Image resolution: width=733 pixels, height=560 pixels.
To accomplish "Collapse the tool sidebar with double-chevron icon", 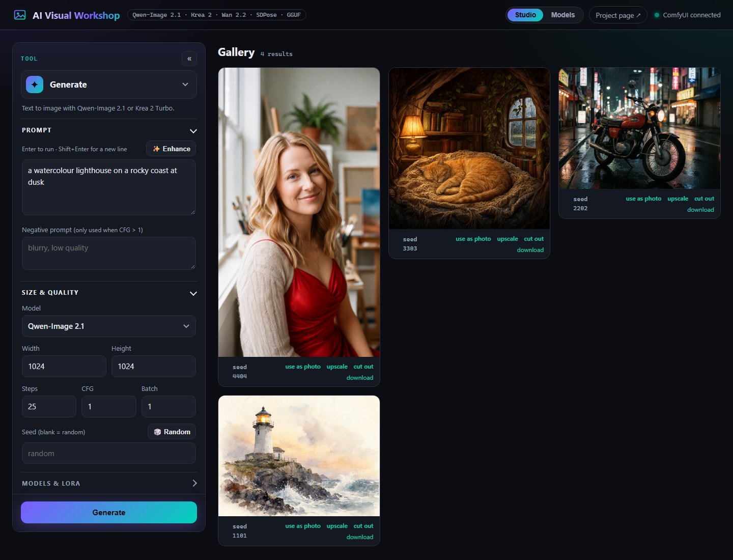I will pyautogui.click(x=189, y=59).
